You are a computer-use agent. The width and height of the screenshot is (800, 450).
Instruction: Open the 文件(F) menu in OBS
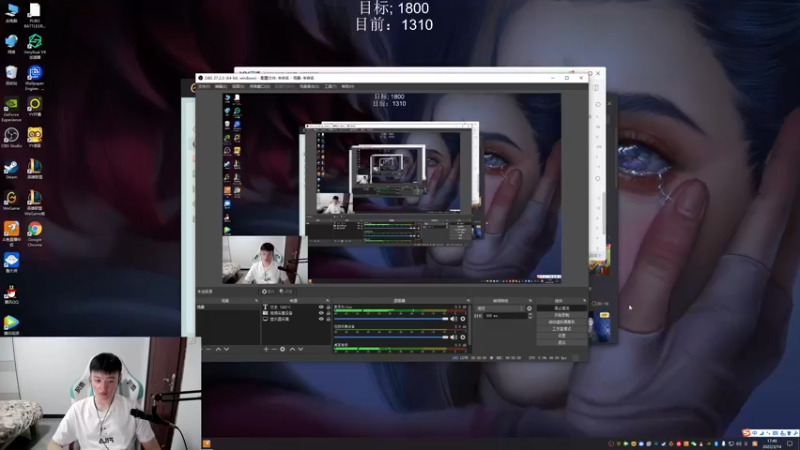pyautogui.click(x=204, y=86)
